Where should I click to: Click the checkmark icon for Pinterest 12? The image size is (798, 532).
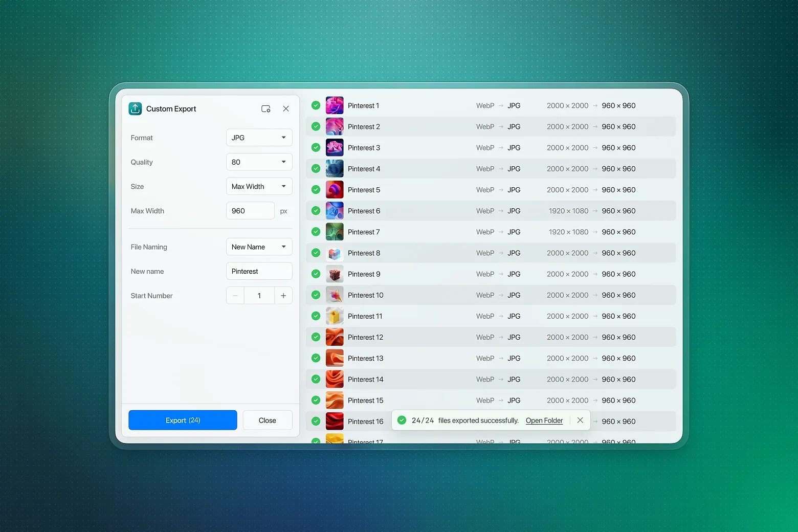click(x=315, y=337)
